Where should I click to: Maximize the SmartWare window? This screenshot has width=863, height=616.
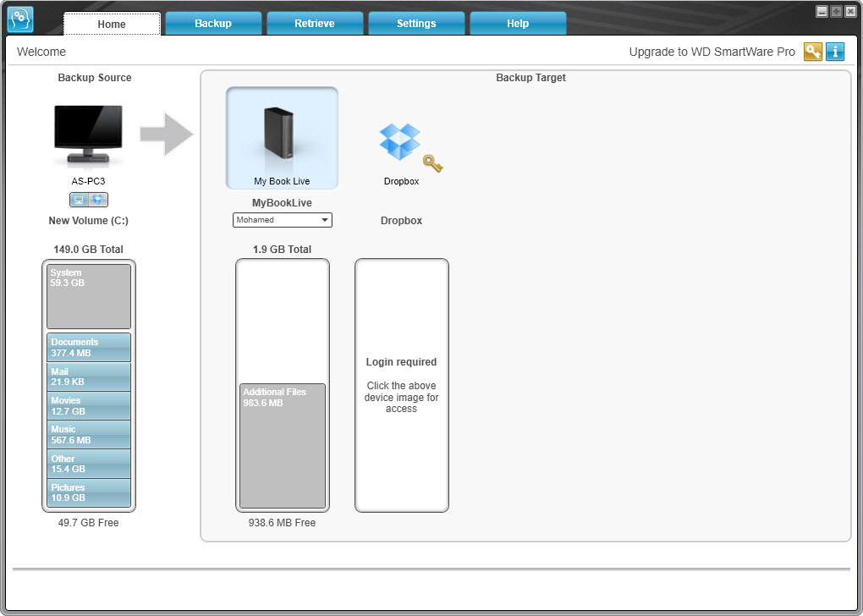pos(836,12)
